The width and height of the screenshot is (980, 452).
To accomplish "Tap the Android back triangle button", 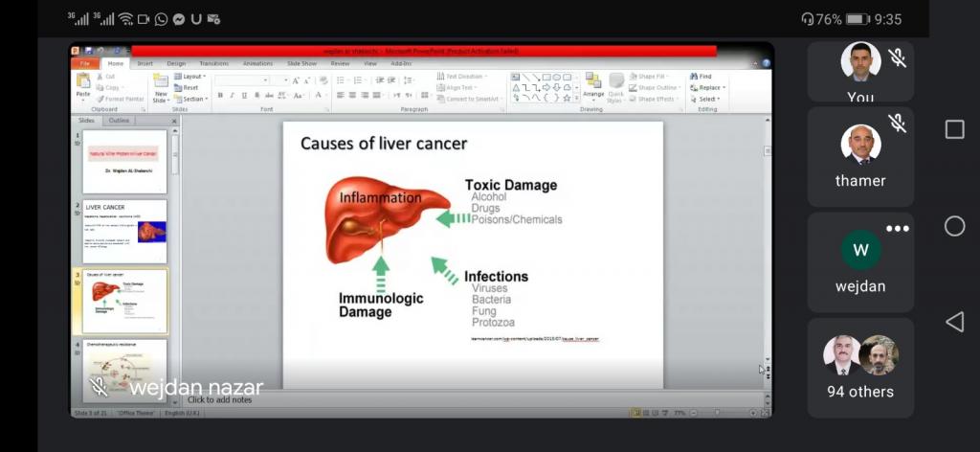I will (x=954, y=322).
